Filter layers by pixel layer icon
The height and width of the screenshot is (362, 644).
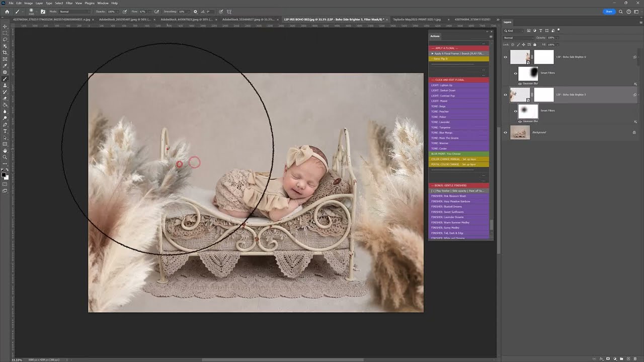(529, 31)
